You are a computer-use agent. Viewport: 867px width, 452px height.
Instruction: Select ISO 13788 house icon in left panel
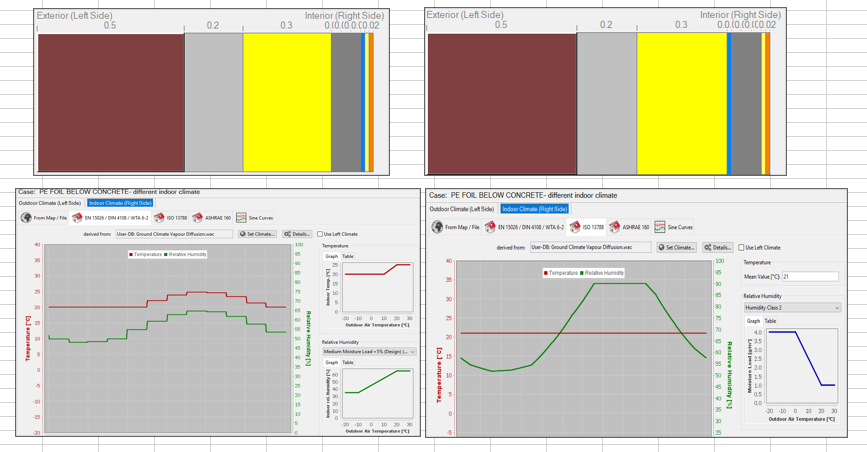tap(159, 217)
